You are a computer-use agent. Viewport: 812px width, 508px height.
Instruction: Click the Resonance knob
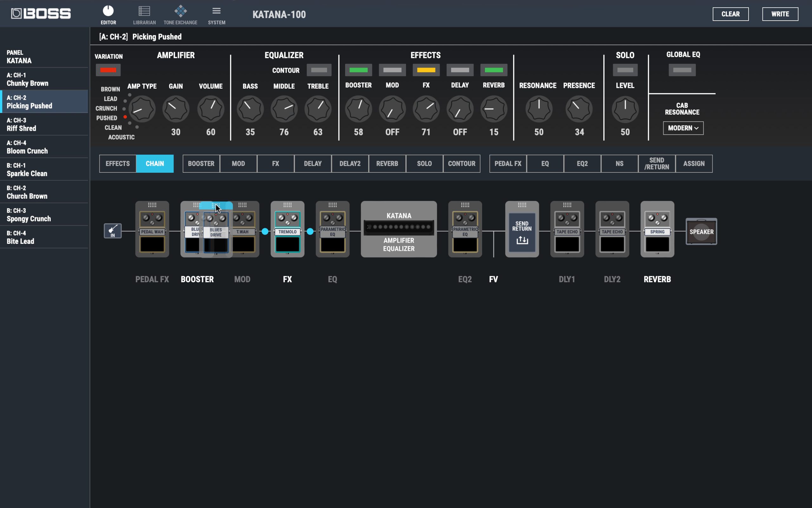[539, 109]
